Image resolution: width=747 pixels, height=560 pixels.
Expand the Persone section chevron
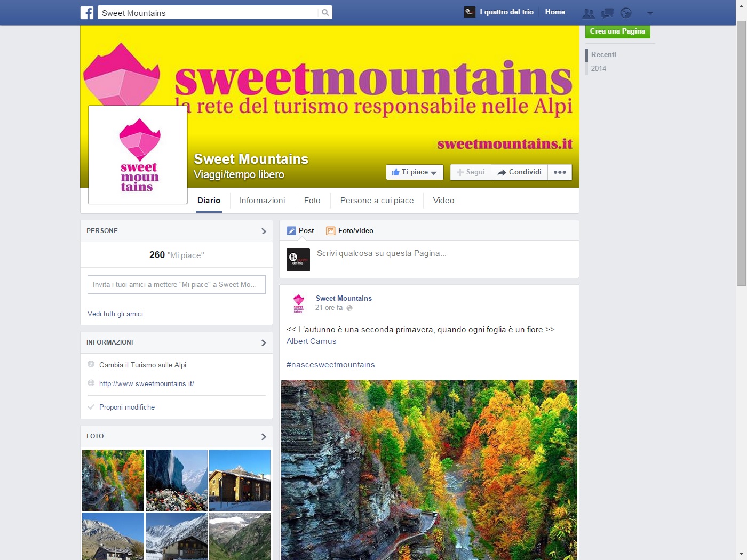point(264,231)
